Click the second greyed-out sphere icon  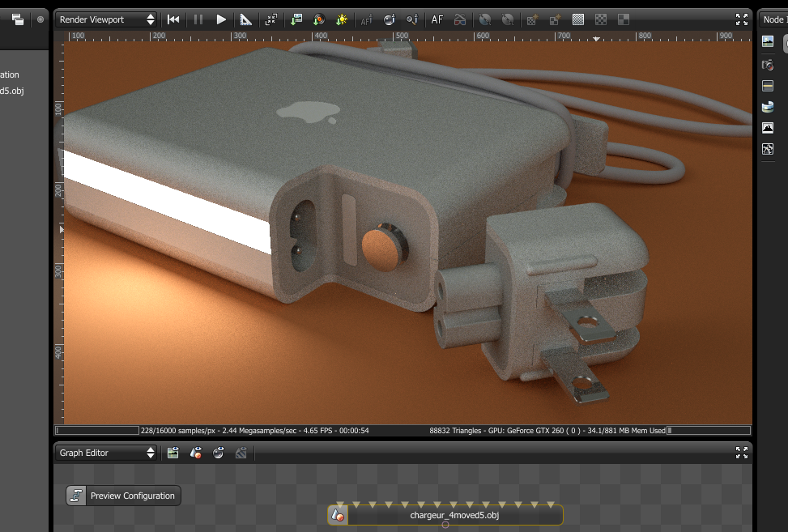pyautogui.click(x=508, y=19)
